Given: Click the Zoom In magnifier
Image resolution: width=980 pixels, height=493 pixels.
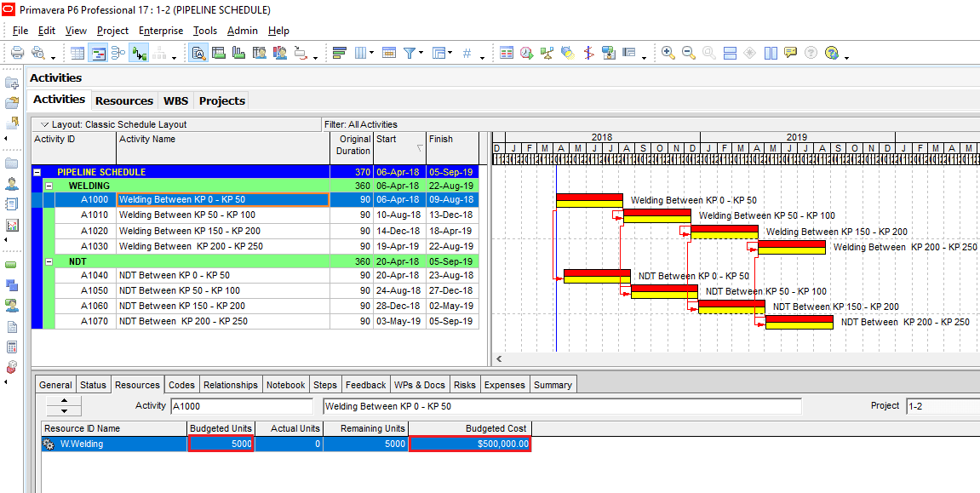Looking at the screenshot, I should [x=668, y=53].
